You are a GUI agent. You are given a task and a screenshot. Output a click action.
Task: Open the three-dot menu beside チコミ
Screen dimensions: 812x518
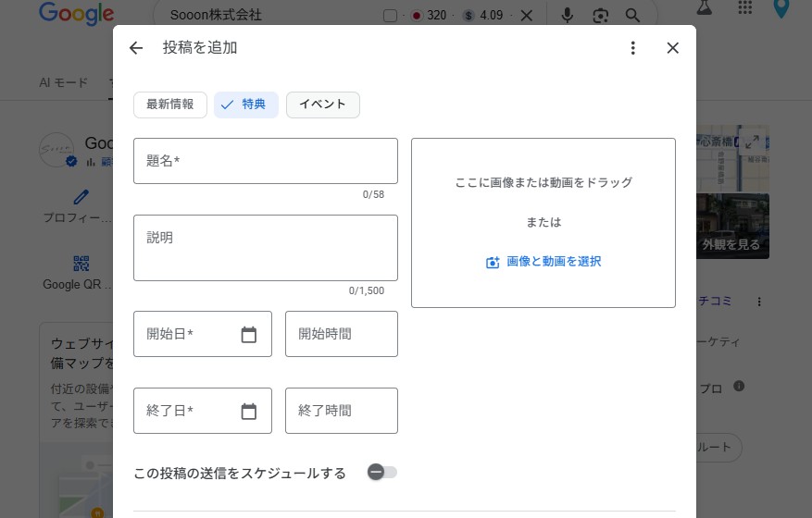(759, 302)
